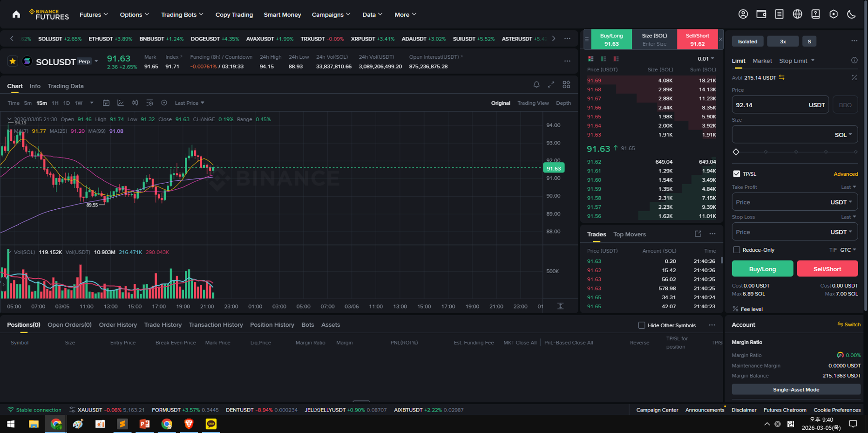Viewport: 868px width, 433px height.
Task: Open the 0.01 order book precision dropdown
Action: (x=706, y=59)
